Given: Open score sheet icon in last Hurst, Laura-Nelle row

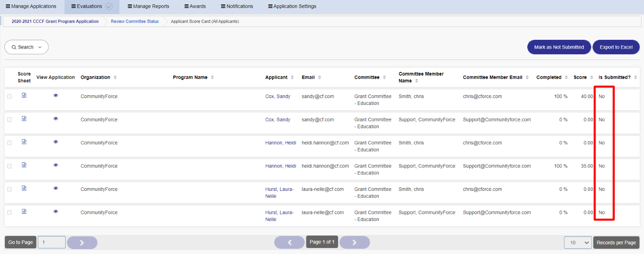Looking at the screenshot, I should (x=24, y=211).
